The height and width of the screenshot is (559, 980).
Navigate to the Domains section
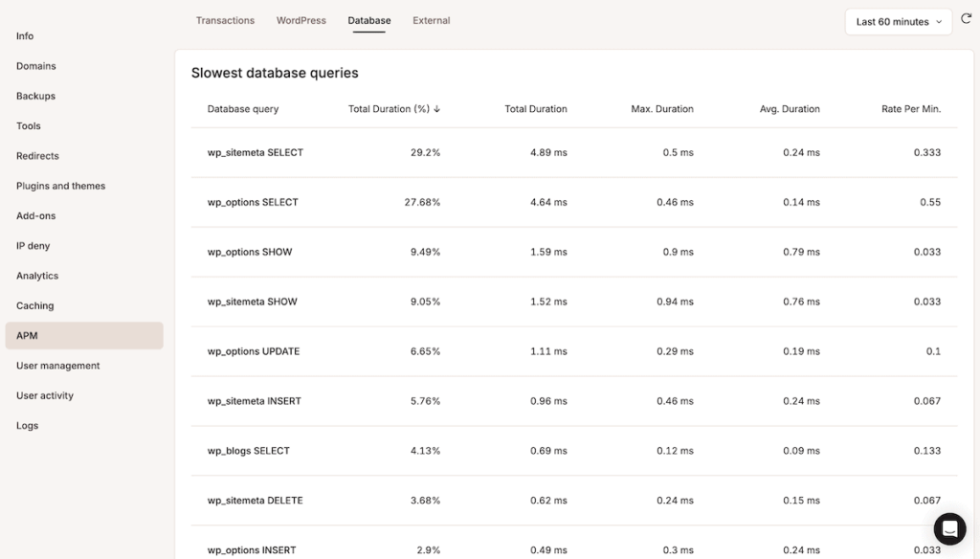[x=36, y=65]
